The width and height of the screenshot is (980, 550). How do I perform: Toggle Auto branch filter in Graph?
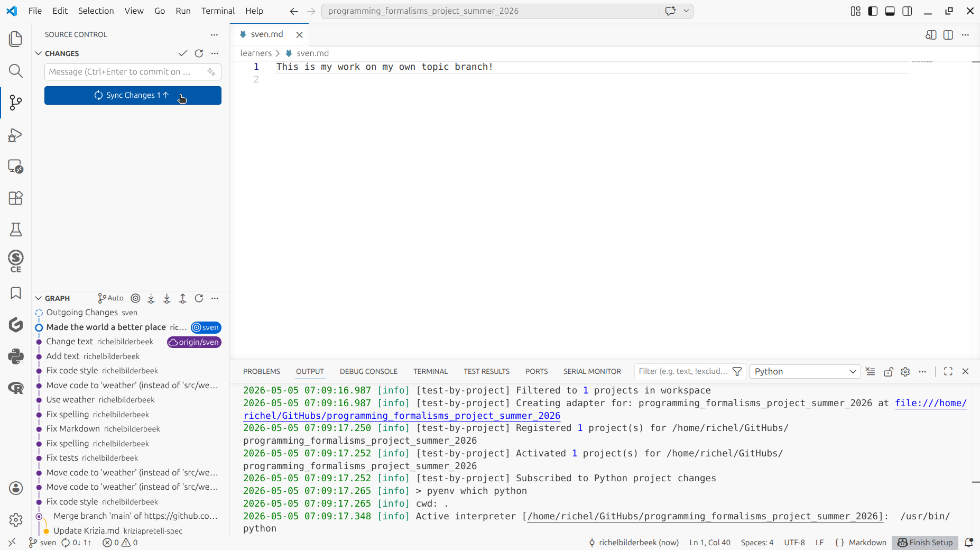click(111, 298)
